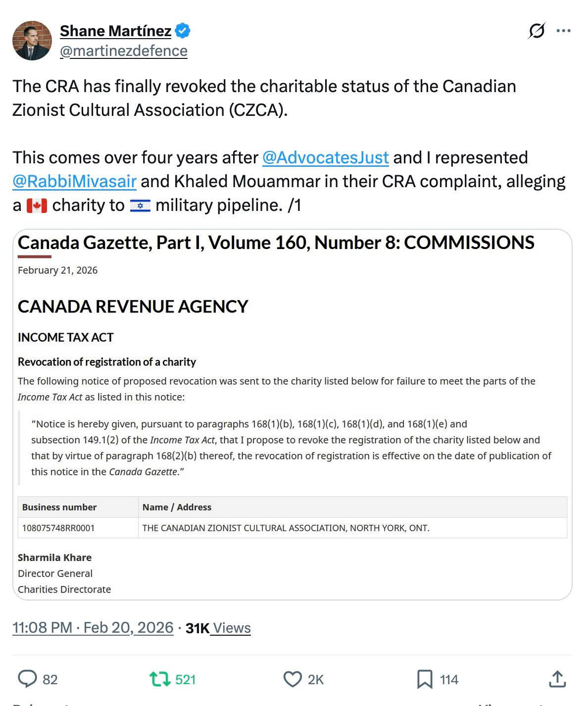588x706 pixels.
Task: Open the @AdvocatesJust mention
Action: [x=325, y=157]
